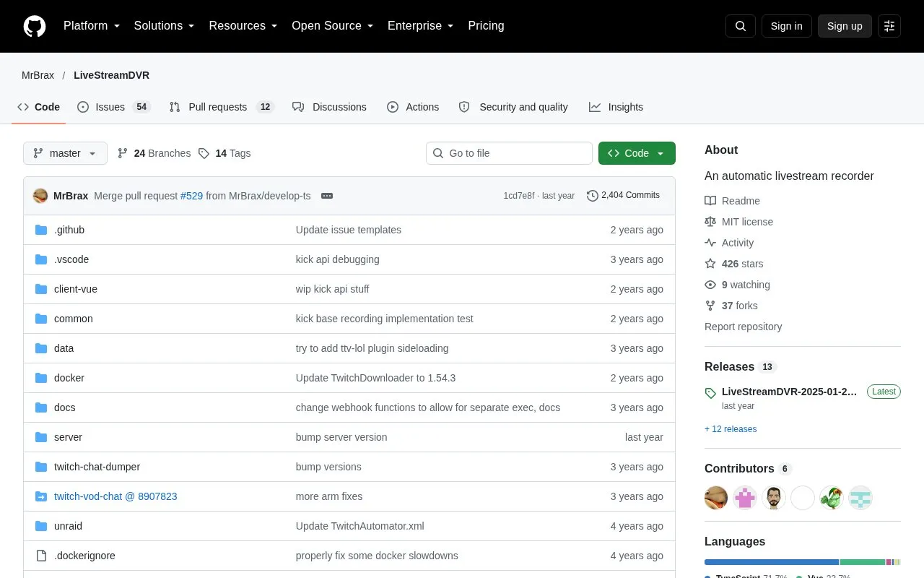924x578 pixels.
Task: Click the Sign in button
Action: [x=786, y=26]
